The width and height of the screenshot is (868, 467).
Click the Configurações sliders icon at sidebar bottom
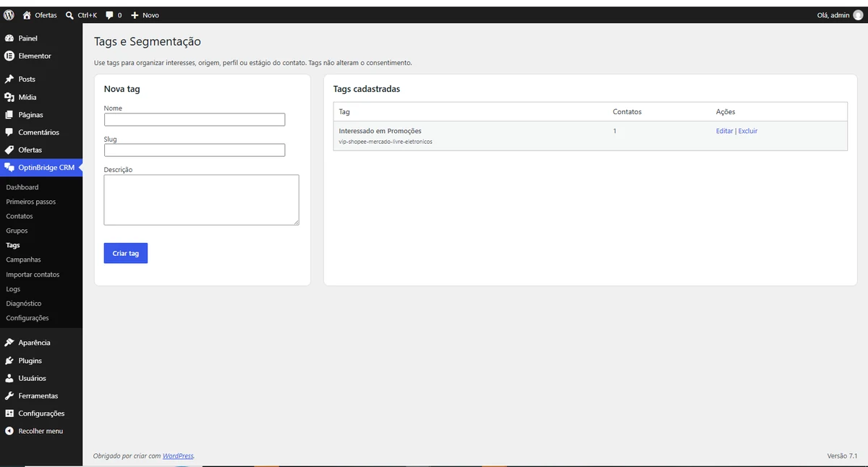tap(9, 414)
